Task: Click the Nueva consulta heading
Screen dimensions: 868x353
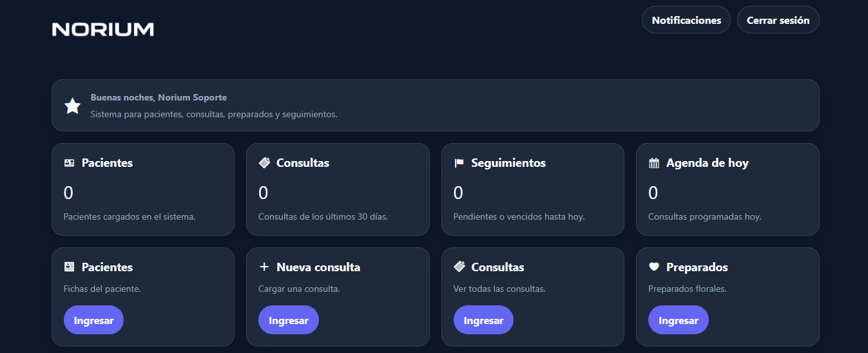Action: point(318,267)
